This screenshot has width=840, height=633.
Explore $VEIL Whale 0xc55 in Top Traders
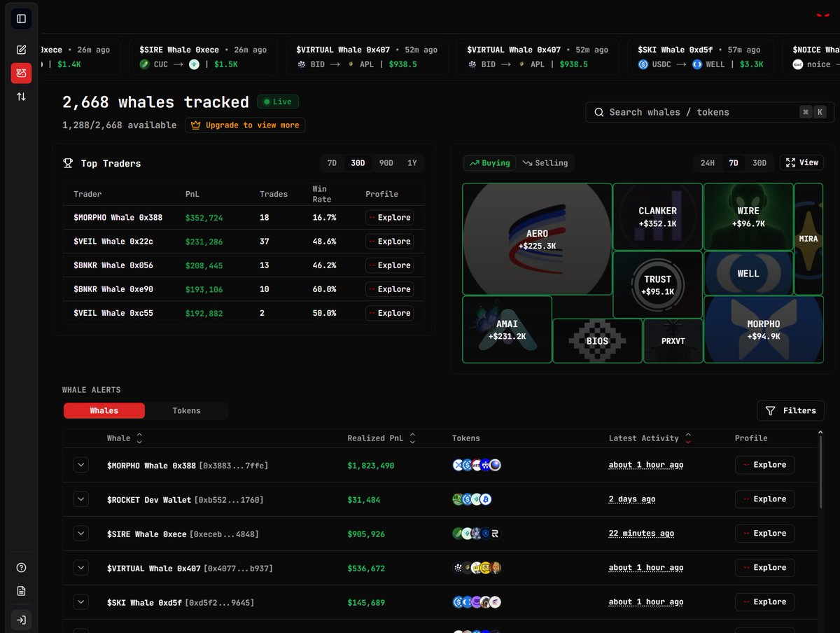(389, 313)
